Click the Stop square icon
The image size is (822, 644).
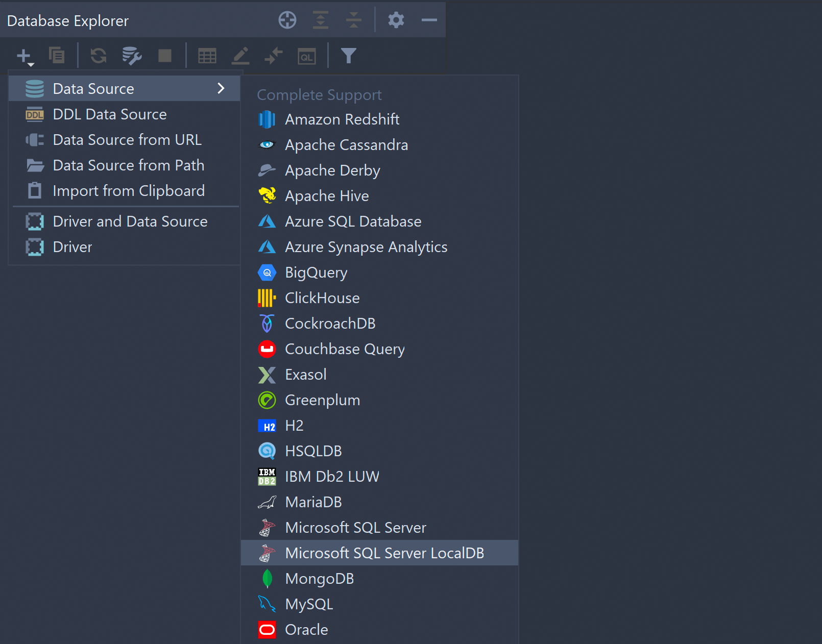pyautogui.click(x=164, y=55)
